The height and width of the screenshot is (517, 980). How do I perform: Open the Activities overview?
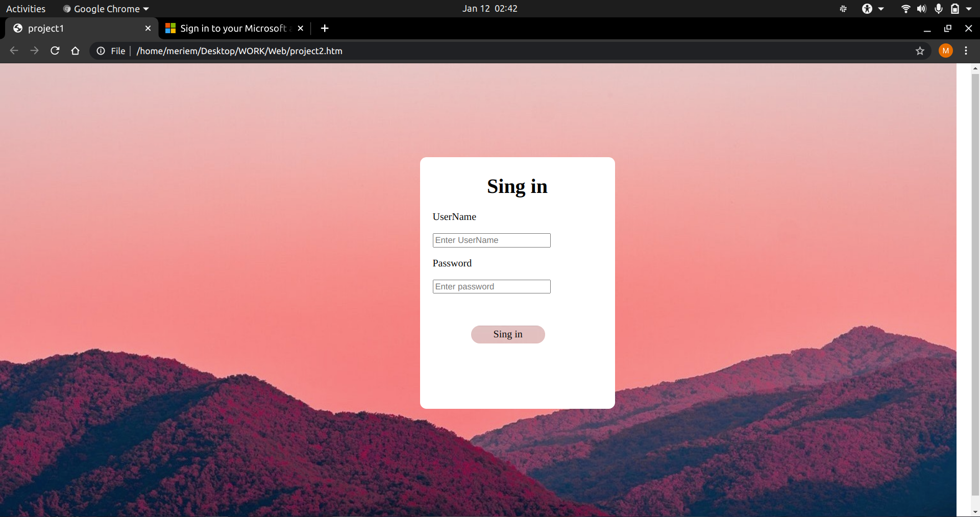[26, 9]
